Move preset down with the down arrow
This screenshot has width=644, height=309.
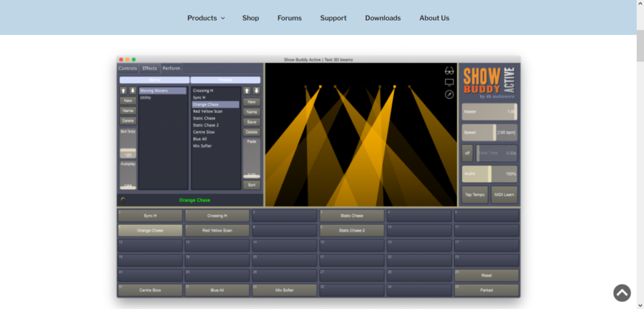(x=256, y=91)
